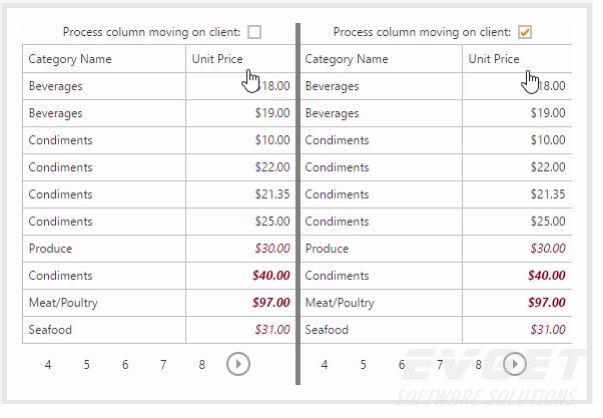Enable left 'Process column moving on client' checkbox

coord(254,32)
